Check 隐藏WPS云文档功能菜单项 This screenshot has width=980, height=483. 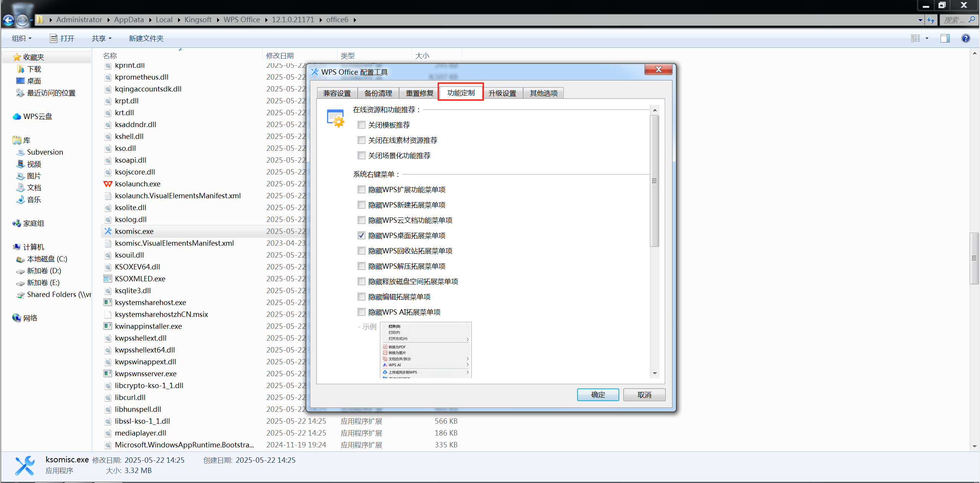click(362, 220)
